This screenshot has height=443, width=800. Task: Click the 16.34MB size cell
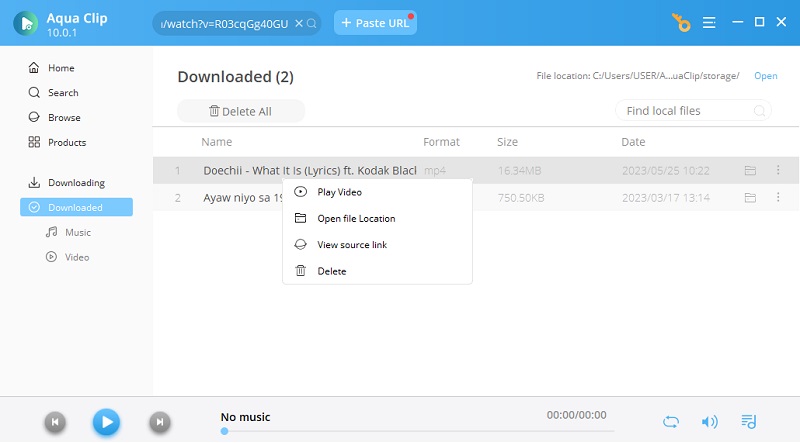(519, 170)
